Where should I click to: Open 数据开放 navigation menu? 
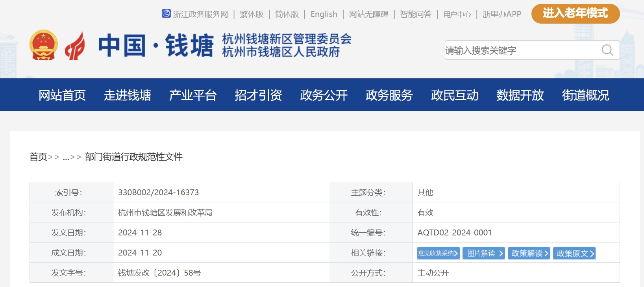(x=520, y=95)
